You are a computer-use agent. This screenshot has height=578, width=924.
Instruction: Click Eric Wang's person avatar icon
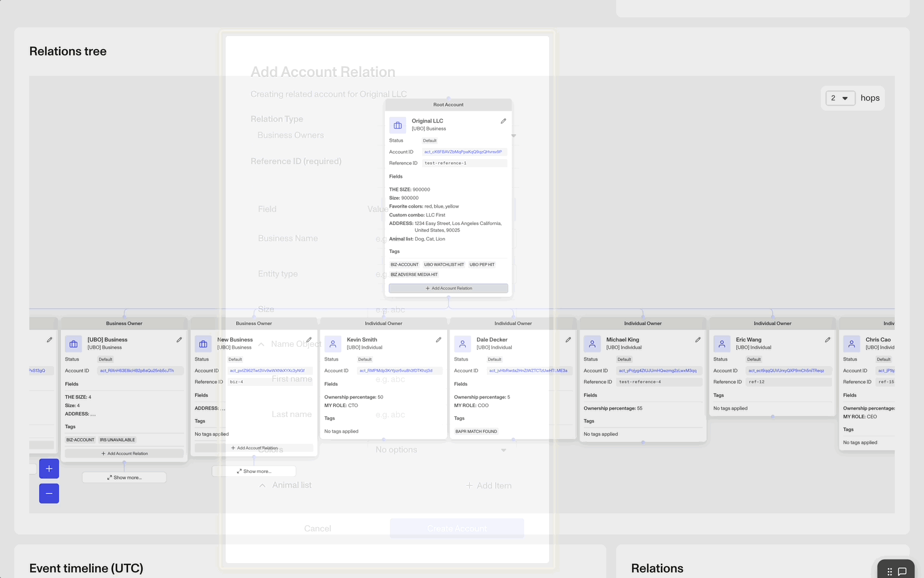722,344
